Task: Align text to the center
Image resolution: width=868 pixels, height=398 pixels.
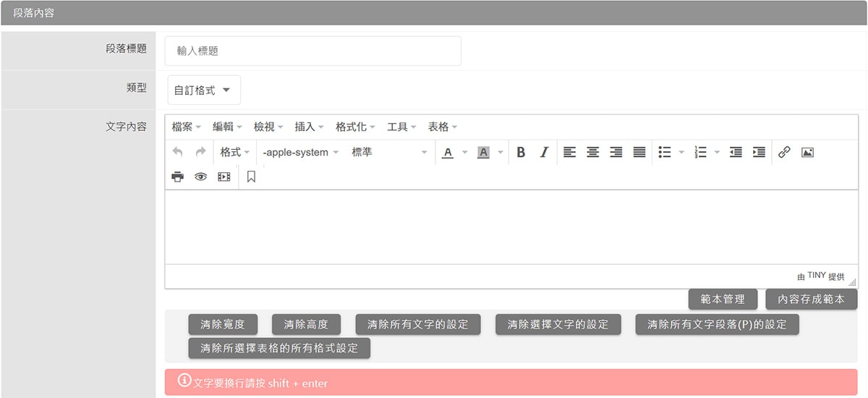Action: click(593, 153)
